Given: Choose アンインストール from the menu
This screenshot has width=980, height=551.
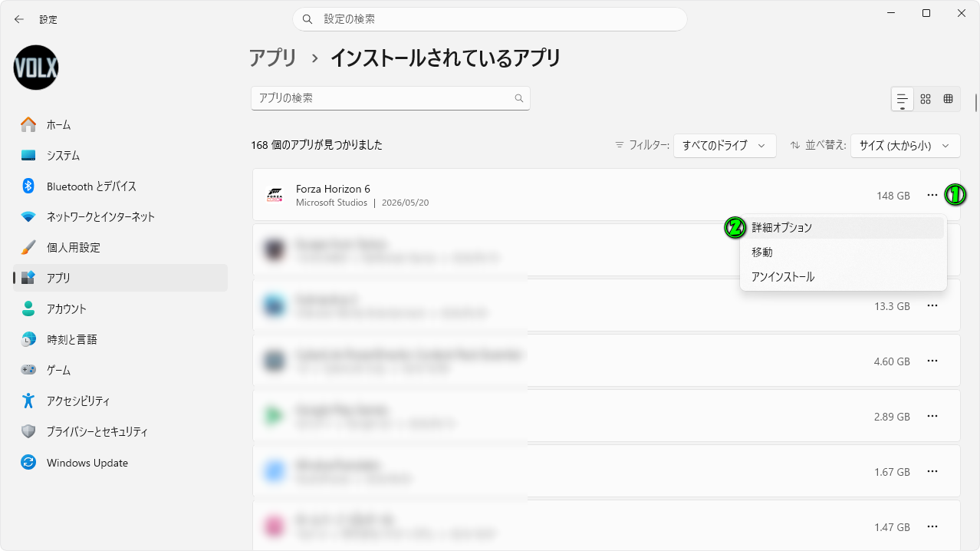Looking at the screenshot, I should tap(844, 277).
